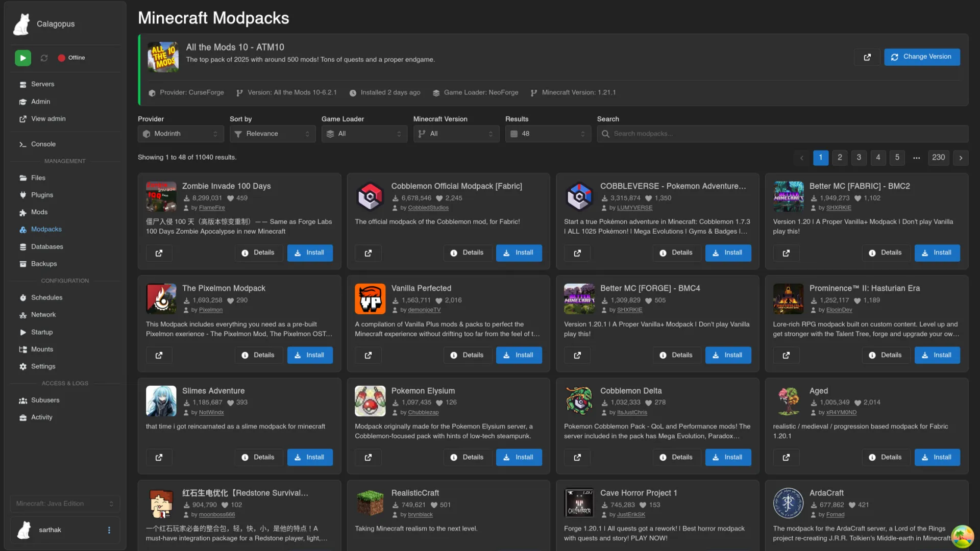
Task: Open Zombie Invade 100 Days external link icon
Action: pos(159,253)
